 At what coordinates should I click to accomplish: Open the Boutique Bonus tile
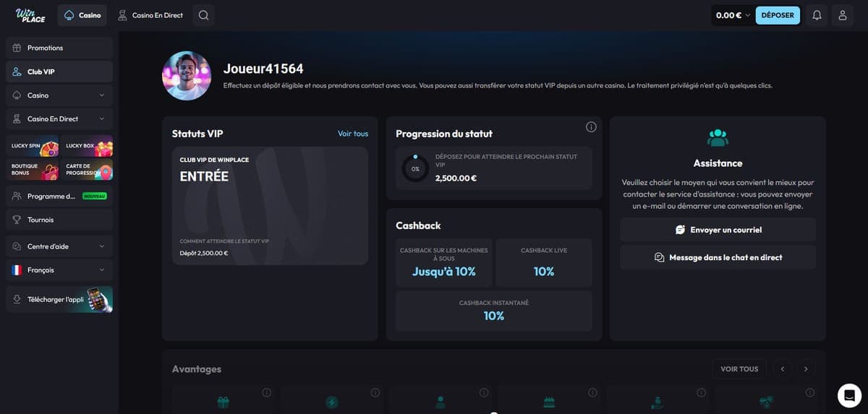[x=32, y=171]
